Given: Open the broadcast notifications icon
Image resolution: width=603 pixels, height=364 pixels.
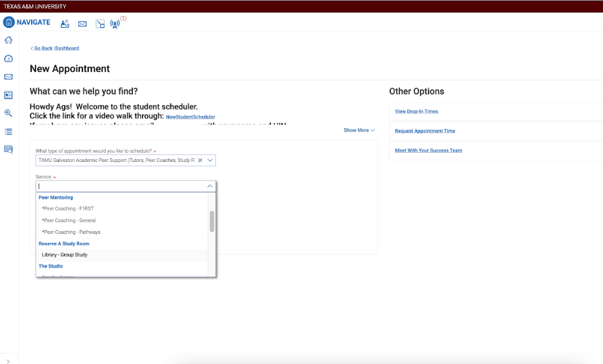Looking at the screenshot, I should click(115, 24).
